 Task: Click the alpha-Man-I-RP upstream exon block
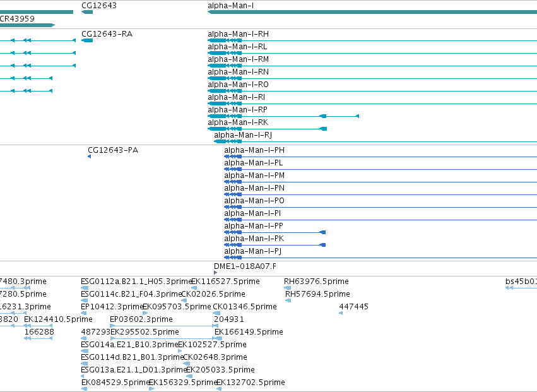pos(322,116)
